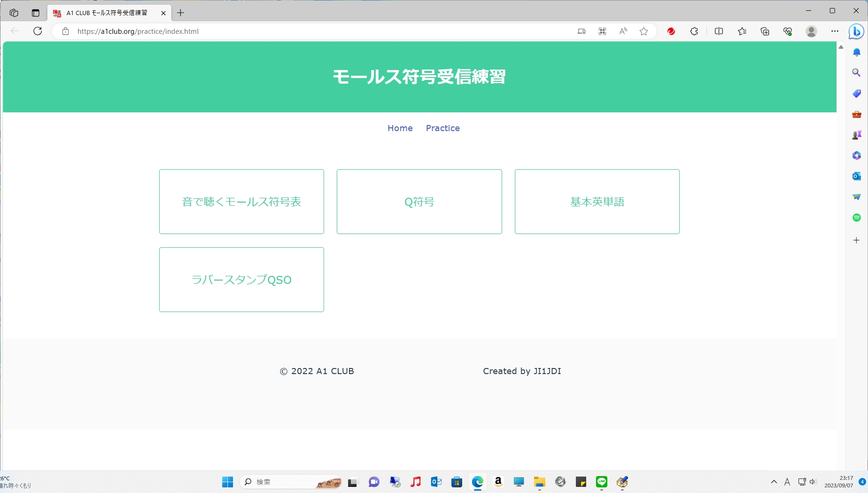This screenshot has width=868, height=493.
Task: Open Microsoft Store from the taskbar
Action: (x=457, y=482)
